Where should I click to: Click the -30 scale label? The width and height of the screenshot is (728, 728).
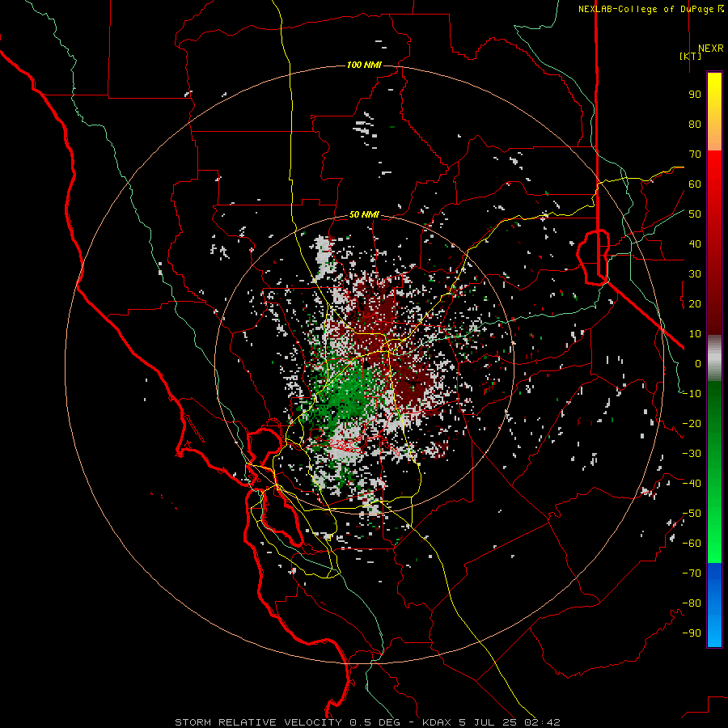pyautogui.click(x=692, y=454)
